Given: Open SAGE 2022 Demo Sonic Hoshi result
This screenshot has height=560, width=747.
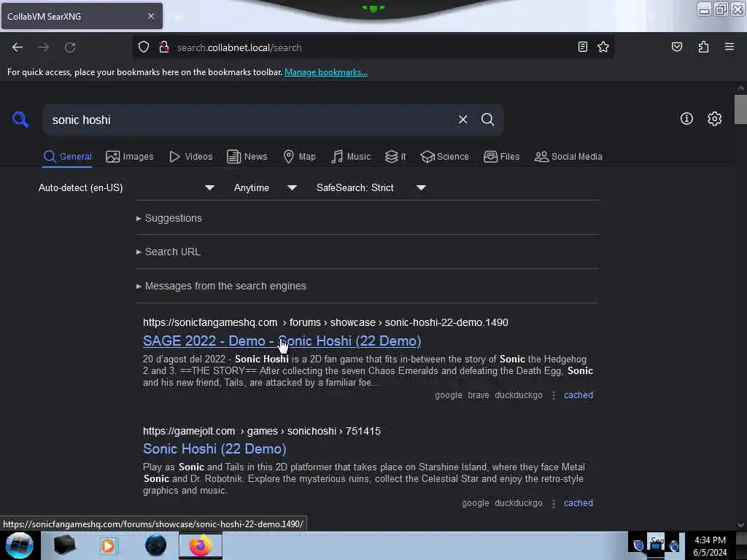Looking at the screenshot, I should point(282,341).
